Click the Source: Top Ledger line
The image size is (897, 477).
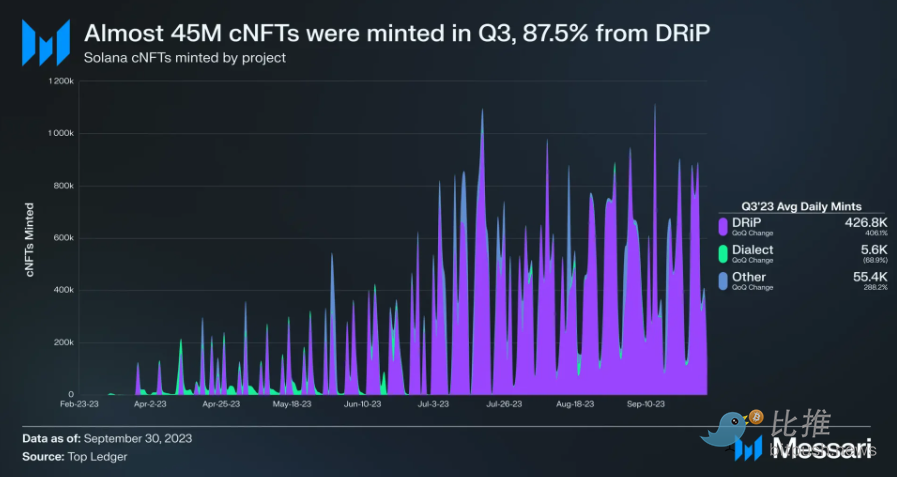click(x=74, y=457)
